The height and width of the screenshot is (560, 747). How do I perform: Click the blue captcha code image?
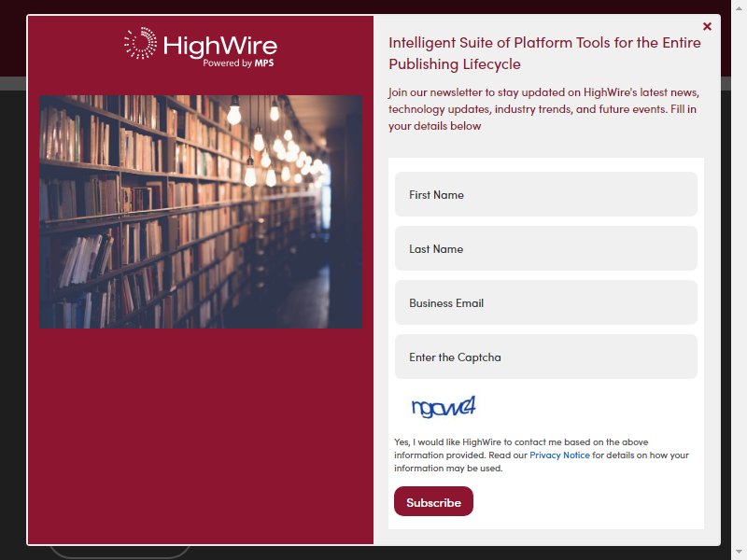point(444,407)
